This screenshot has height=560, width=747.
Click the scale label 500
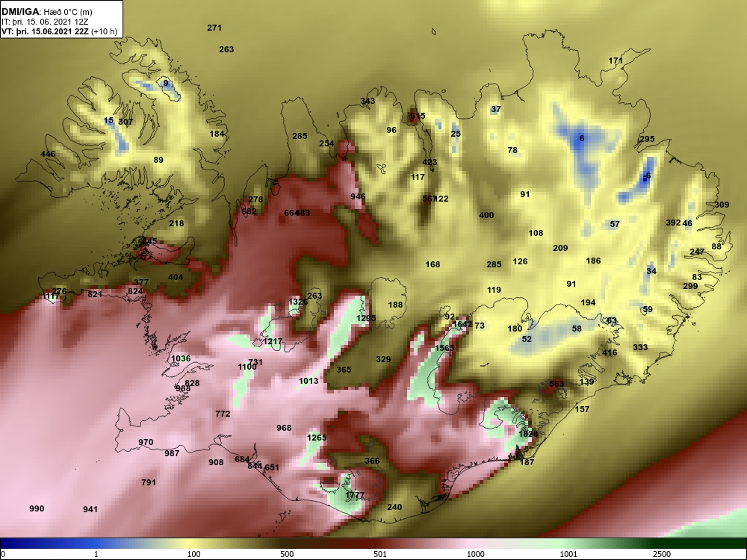[287, 554]
